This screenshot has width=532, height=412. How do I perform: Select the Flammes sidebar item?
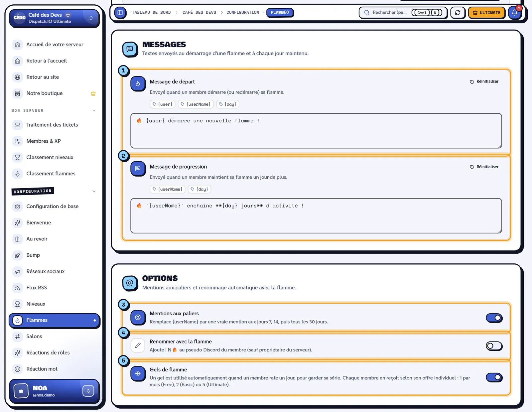point(55,321)
